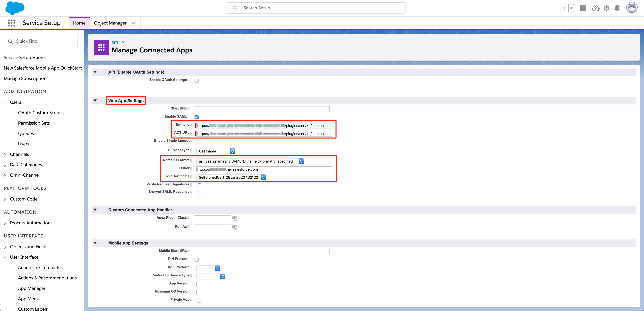Check Verify Request Signatures

199,185
